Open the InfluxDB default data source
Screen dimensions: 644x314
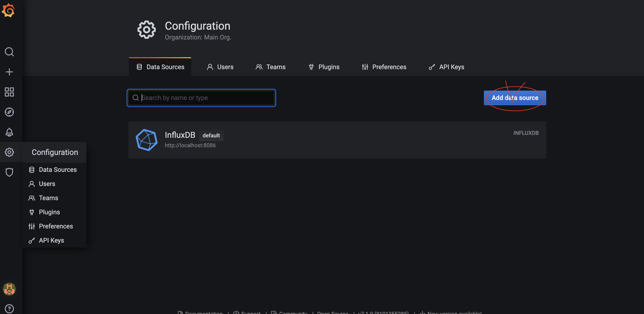(337, 140)
